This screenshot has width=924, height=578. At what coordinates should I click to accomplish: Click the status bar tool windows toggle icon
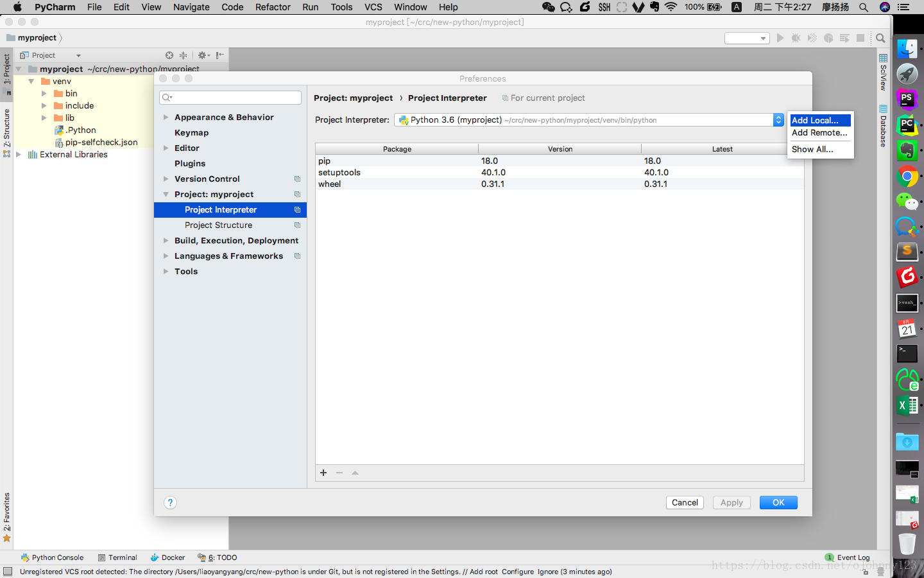(x=8, y=572)
